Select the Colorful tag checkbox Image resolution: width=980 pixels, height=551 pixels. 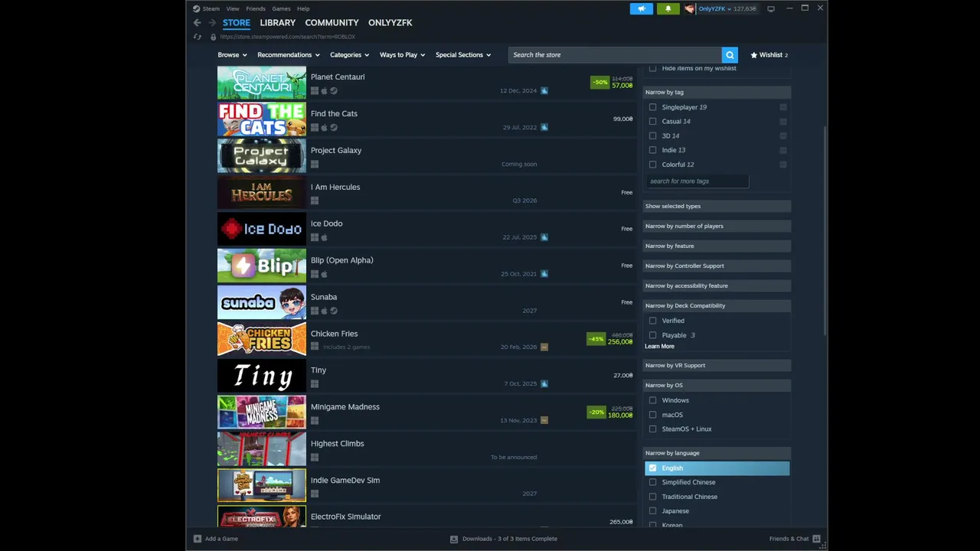tap(653, 165)
